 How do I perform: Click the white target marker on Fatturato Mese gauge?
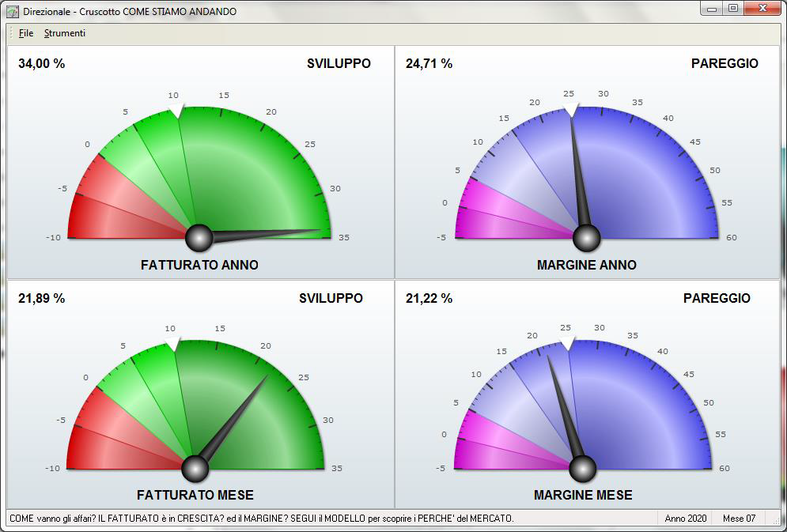click(x=172, y=344)
